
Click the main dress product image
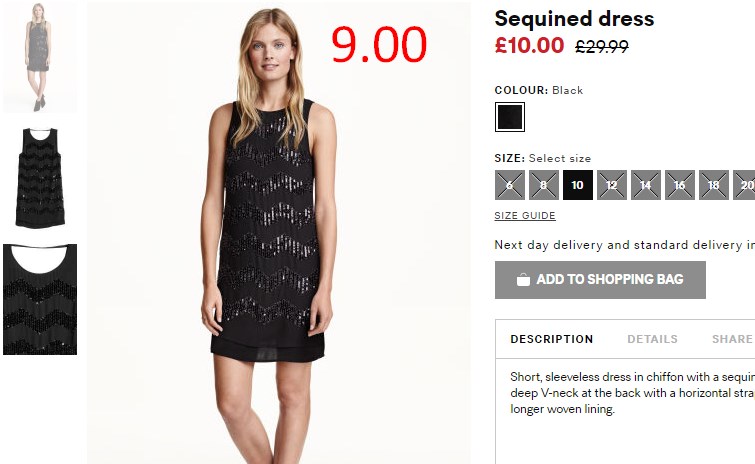[x=279, y=233]
